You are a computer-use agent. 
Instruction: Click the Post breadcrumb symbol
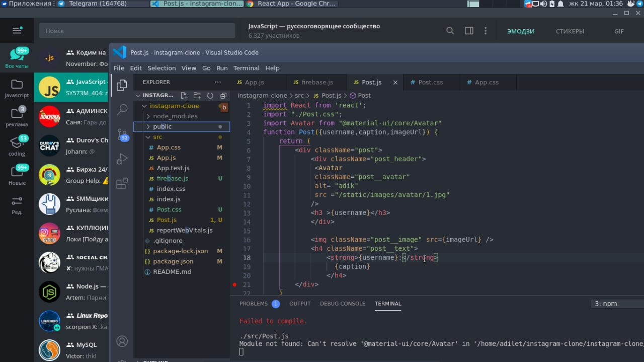point(360,95)
